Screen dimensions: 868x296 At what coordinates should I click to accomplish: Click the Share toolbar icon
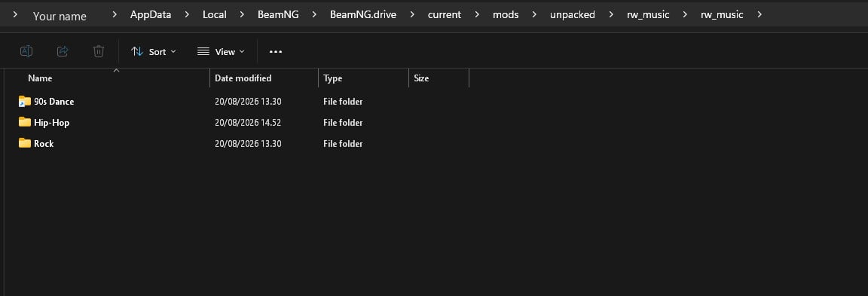(63, 51)
